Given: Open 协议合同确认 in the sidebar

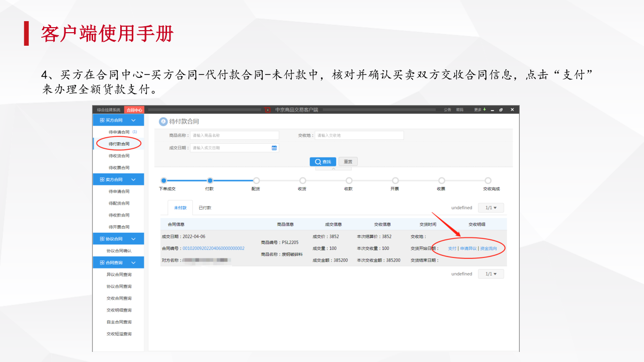Looking at the screenshot, I should coord(119,250).
